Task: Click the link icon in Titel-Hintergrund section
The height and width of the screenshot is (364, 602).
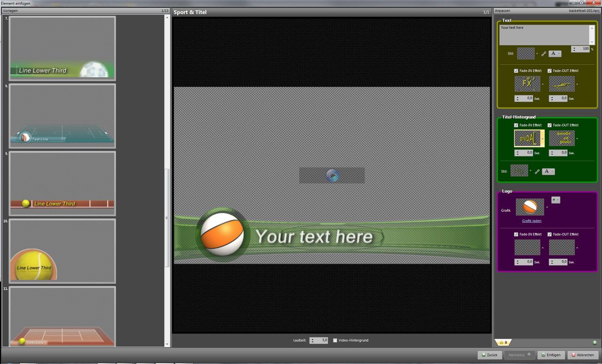Action: 537,172
